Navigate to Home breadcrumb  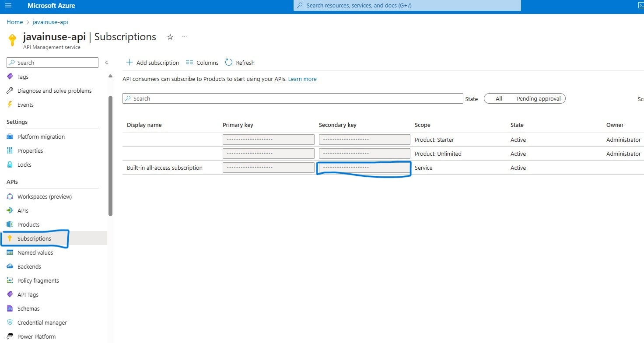[x=15, y=22]
